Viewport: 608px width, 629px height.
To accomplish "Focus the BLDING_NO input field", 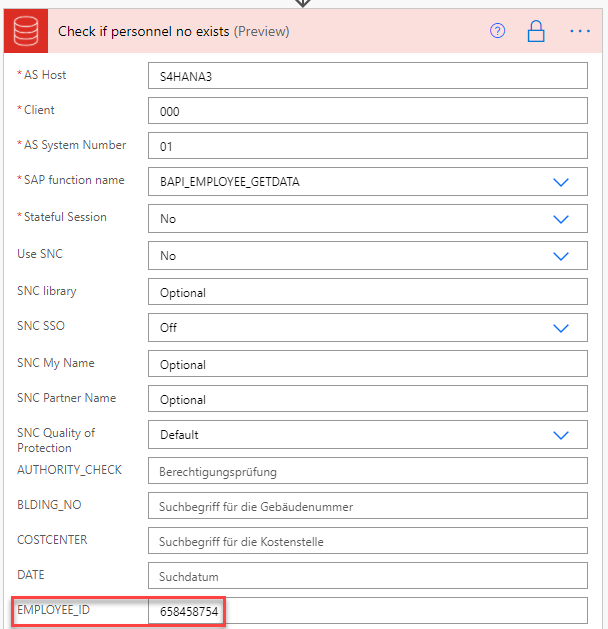I will pyautogui.click(x=368, y=506).
